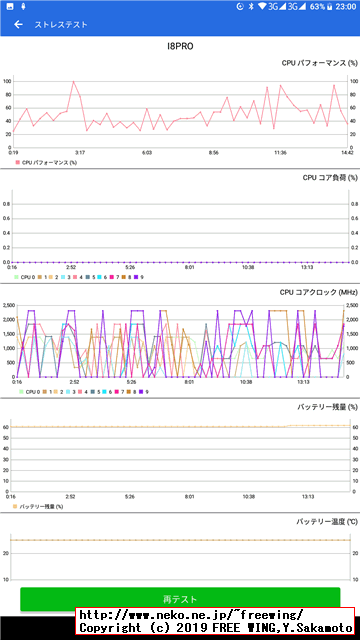
Task: Tap the 14:42 time label on performance chart
Action: click(347, 152)
